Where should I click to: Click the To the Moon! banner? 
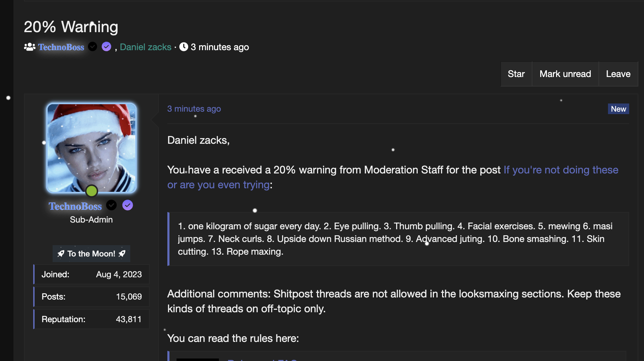(x=91, y=254)
